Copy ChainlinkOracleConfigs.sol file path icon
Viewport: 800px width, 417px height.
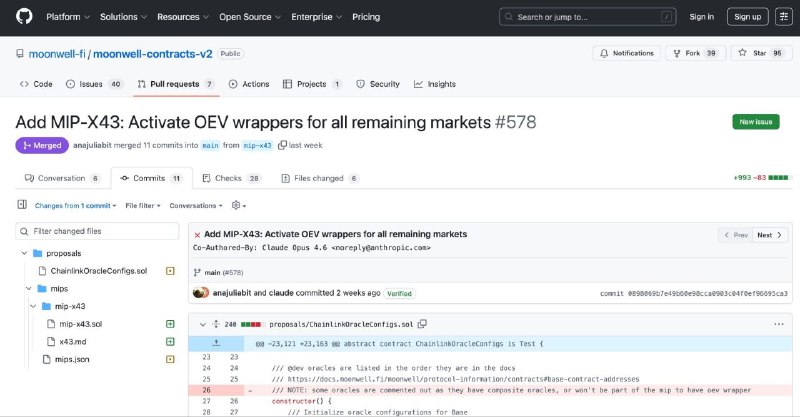[x=422, y=324]
